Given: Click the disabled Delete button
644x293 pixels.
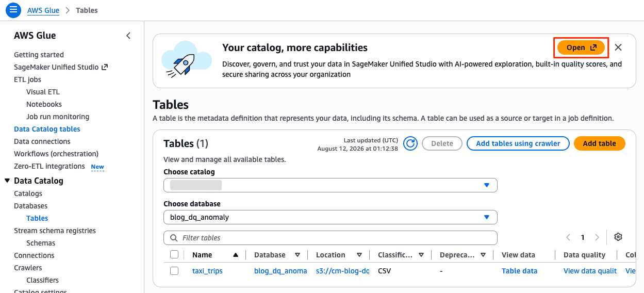Looking at the screenshot, I should (x=442, y=143).
